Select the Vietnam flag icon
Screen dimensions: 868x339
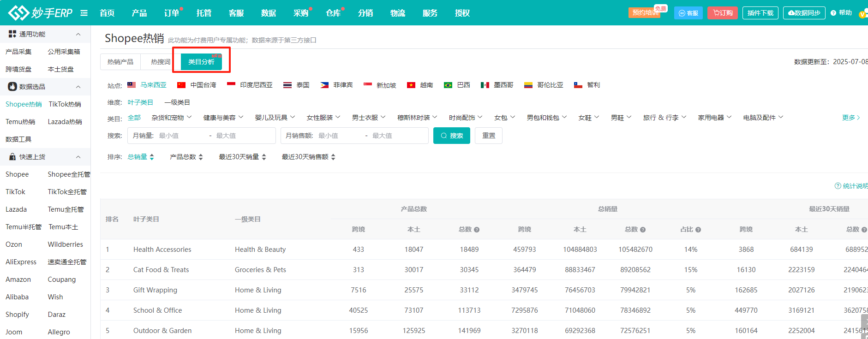[x=411, y=85]
